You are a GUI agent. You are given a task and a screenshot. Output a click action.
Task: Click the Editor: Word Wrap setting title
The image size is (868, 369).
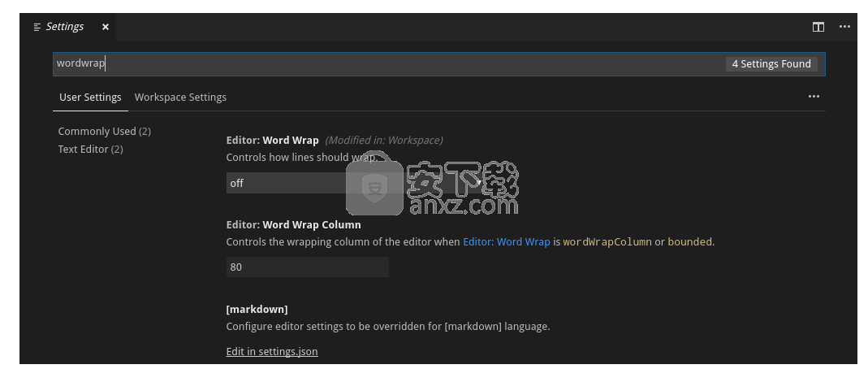coord(272,140)
